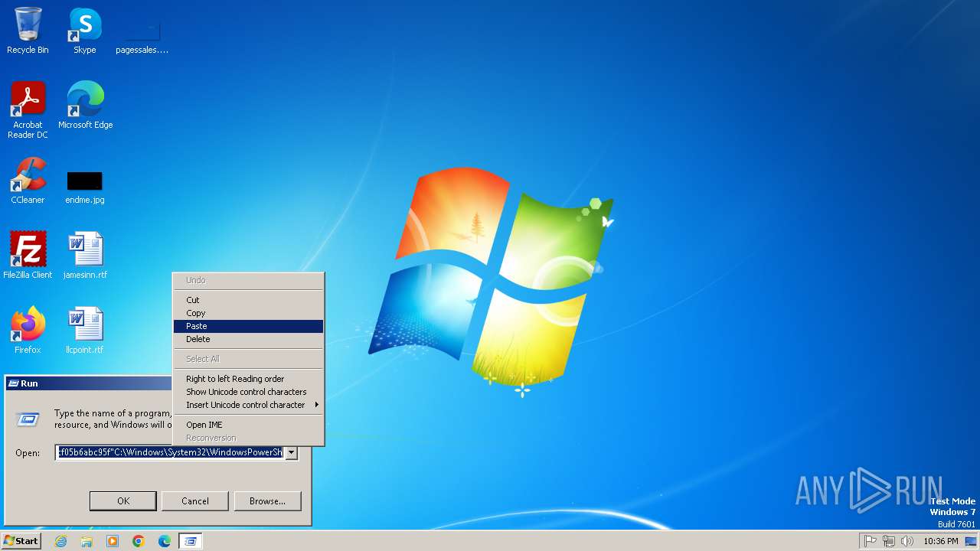Open media player taskbar icon

[x=113, y=541]
